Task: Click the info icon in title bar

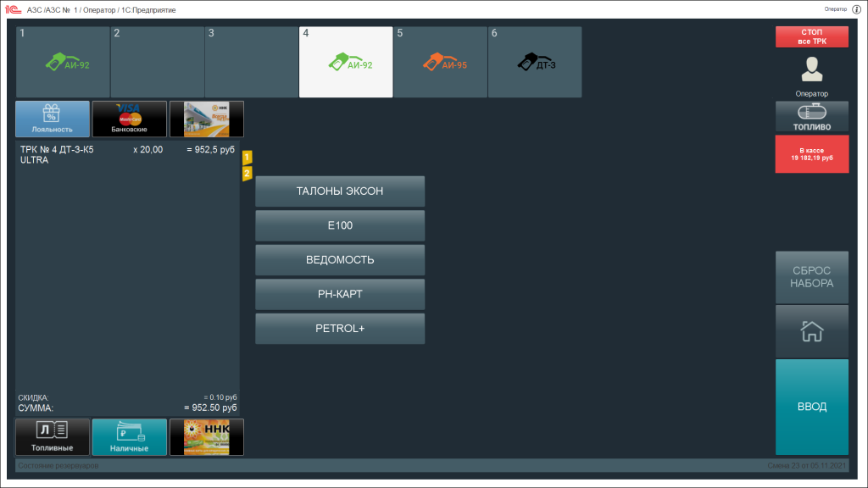Action: click(x=856, y=9)
